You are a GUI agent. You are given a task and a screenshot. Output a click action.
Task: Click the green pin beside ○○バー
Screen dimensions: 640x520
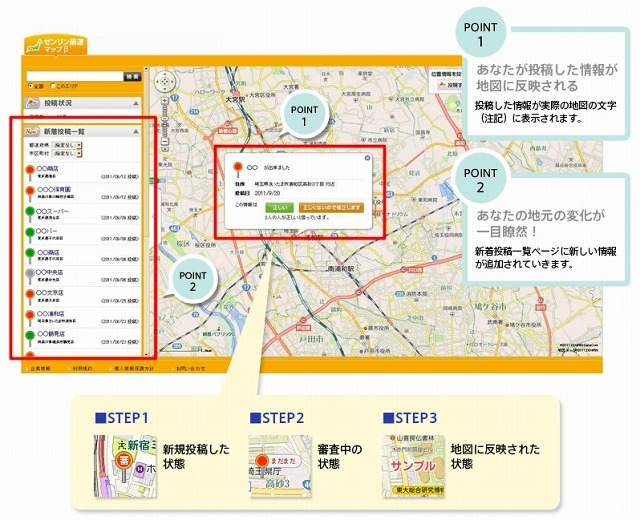[29, 234]
